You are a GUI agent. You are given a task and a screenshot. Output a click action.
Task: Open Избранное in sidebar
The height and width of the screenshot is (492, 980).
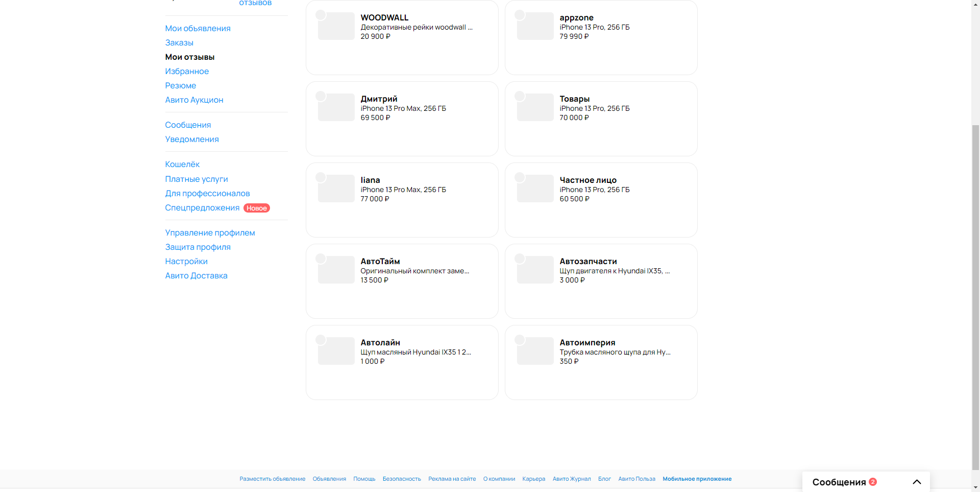[187, 71]
